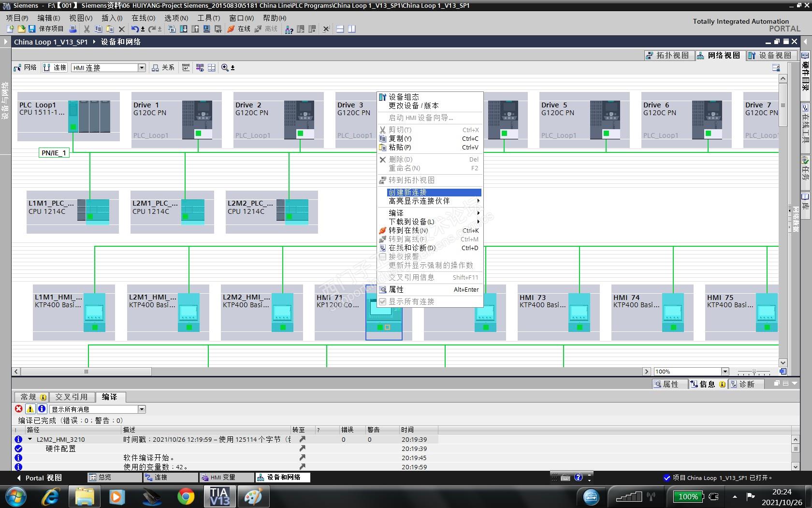Click the open project toolbar icon

point(21,29)
